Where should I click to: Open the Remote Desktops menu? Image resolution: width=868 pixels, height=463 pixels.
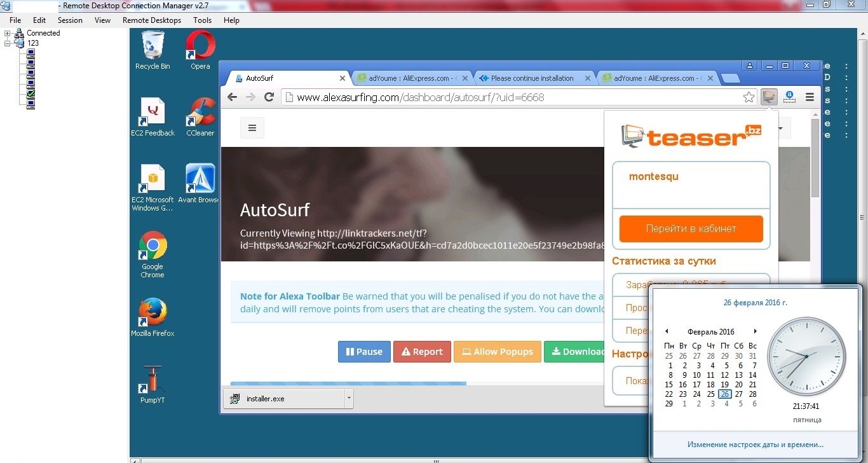click(151, 20)
